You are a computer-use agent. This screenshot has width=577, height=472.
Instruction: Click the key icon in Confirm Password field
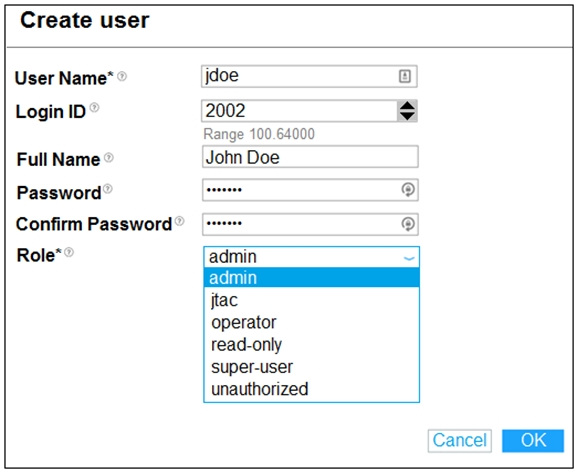click(x=408, y=224)
